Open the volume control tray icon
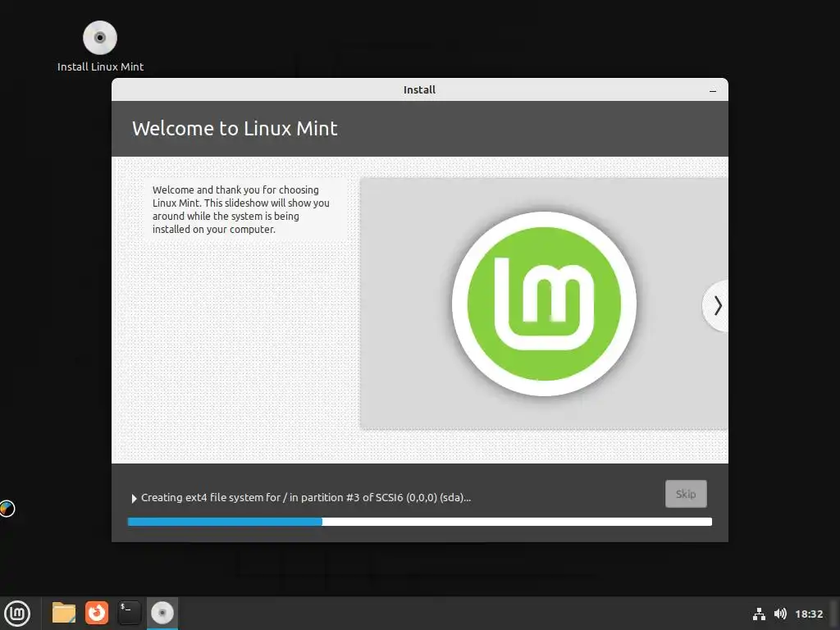This screenshot has width=840, height=630. [x=780, y=614]
